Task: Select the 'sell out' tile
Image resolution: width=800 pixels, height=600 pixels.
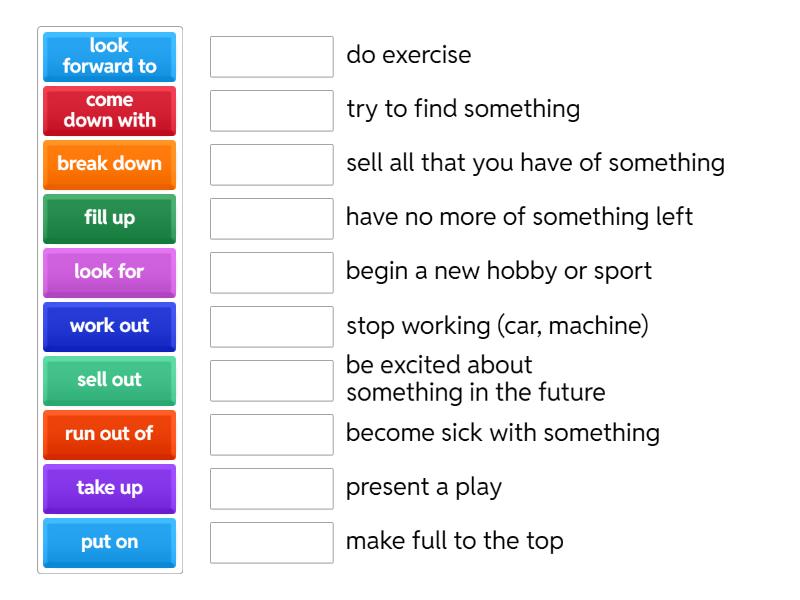Action: tap(110, 380)
